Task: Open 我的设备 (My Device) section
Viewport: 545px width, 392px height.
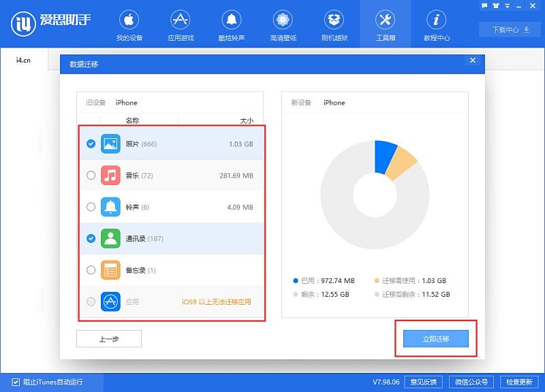Action: [x=129, y=25]
